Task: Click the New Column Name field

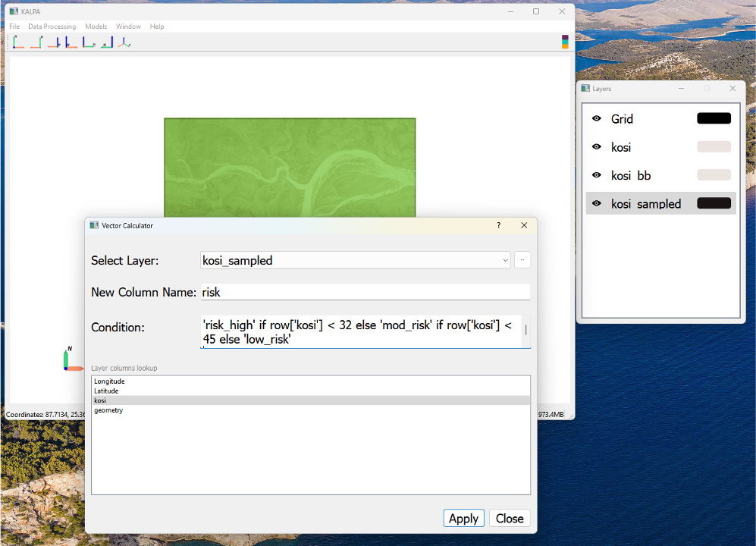Action: pos(365,292)
